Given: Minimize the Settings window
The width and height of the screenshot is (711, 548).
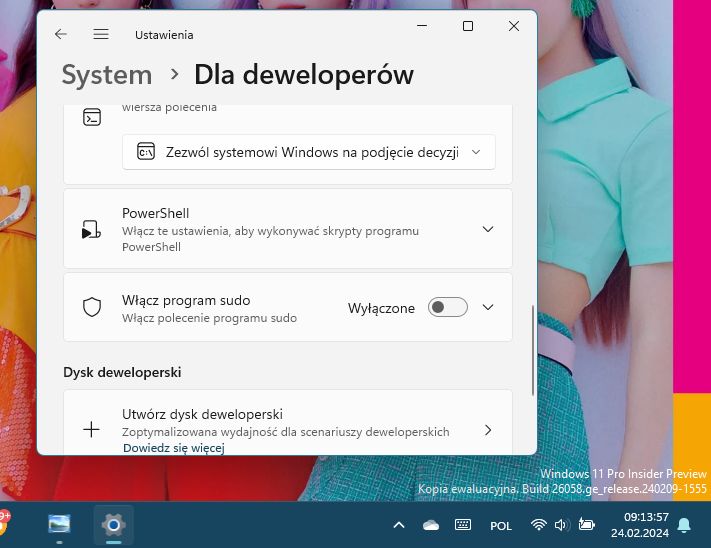Looking at the screenshot, I should coord(422,26).
